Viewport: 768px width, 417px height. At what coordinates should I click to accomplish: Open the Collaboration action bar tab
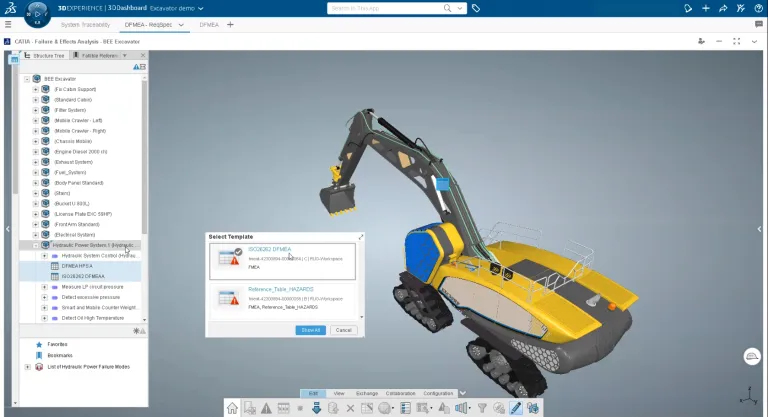tap(400, 393)
